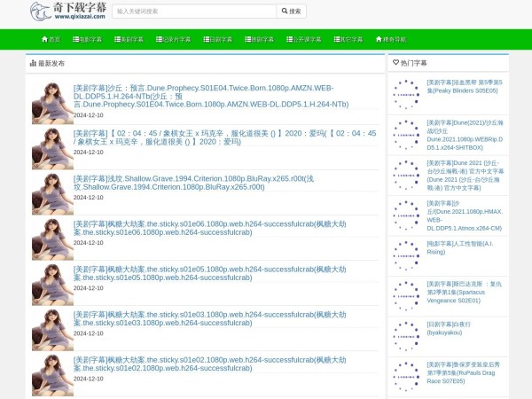
Task: Click the 奇下载字幕 site logo
Action: click(x=67, y=12)
